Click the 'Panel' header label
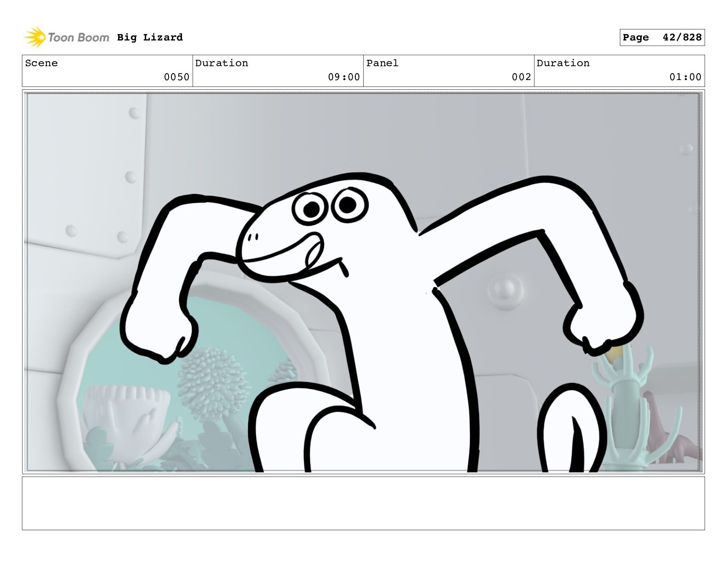The width and height of the screenshot is (728, 563). click(382, 63)
